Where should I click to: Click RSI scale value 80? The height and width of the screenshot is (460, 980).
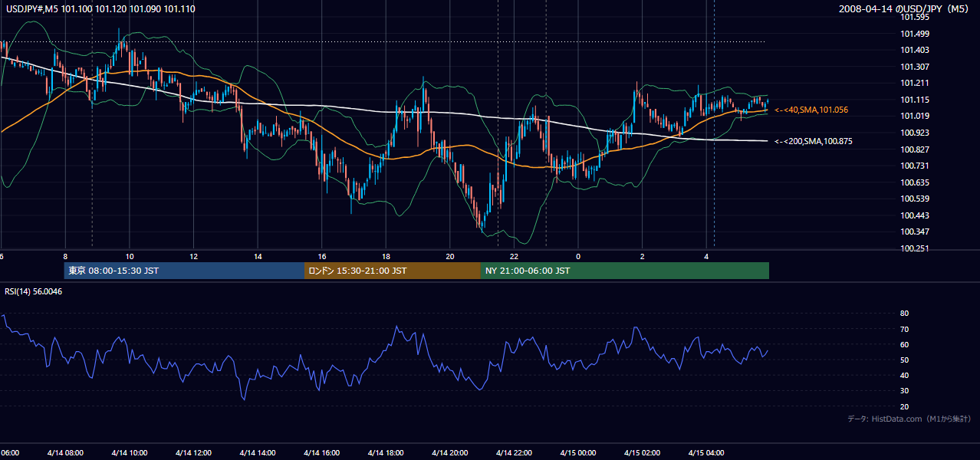click(x=904, y=314)
